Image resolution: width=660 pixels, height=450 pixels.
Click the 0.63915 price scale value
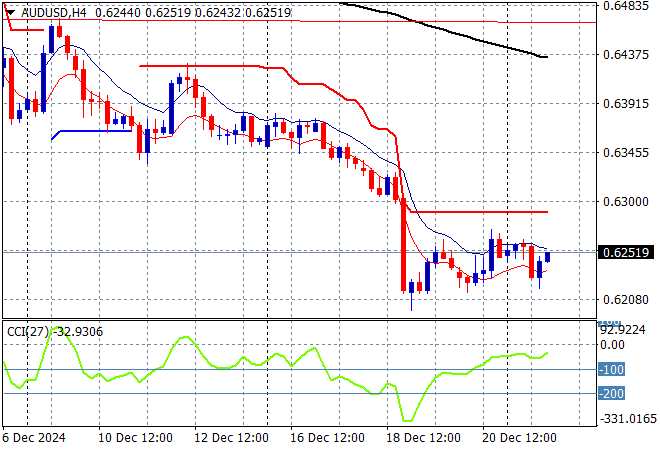[x=626, y=104]
